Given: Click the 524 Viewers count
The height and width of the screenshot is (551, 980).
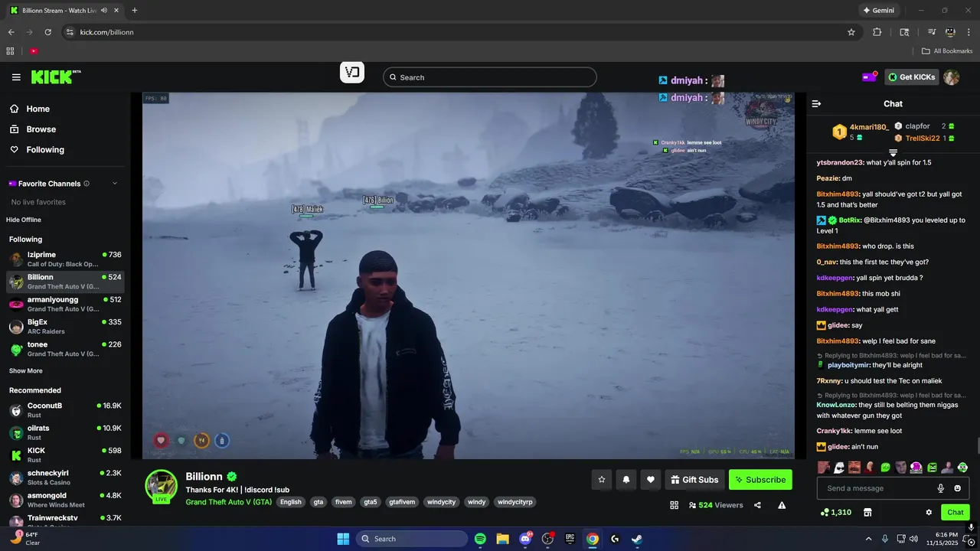Looking at the screenshot, I should click(x=716, y=505).
